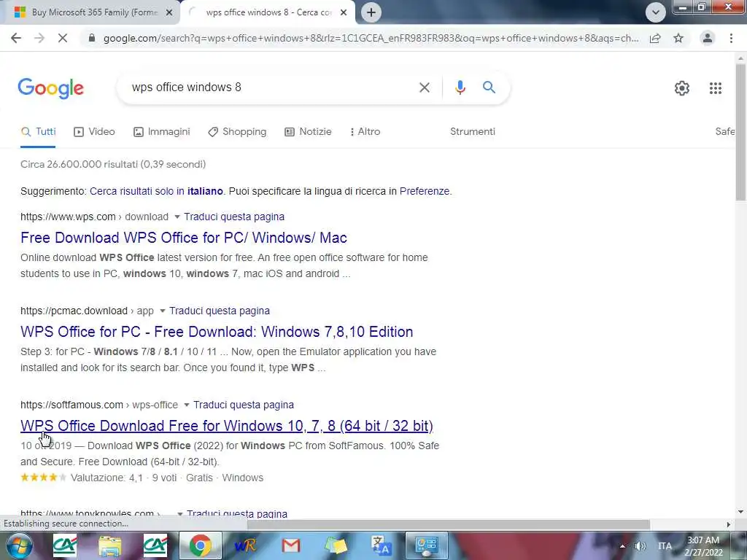
Task: Open Strumenti search tools
Action: [x=473, y=132]
